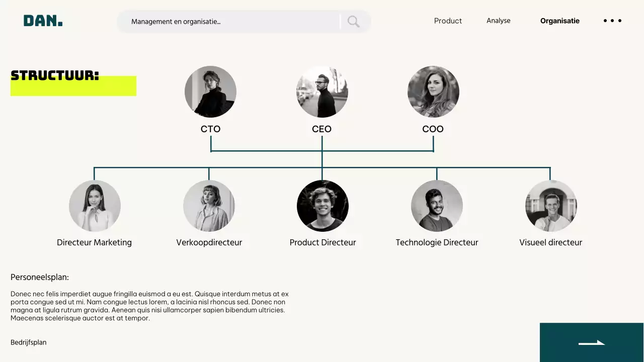Click the DAN. logo
Screen dimensions: 644x362
coord(43,21)
